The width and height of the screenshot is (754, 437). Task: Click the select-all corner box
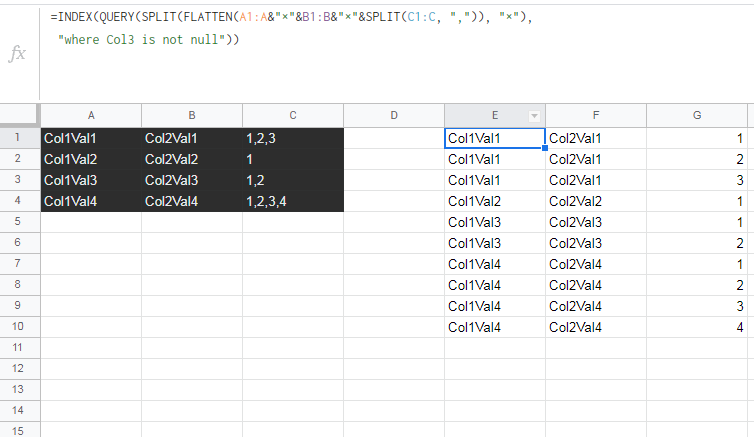19,115
